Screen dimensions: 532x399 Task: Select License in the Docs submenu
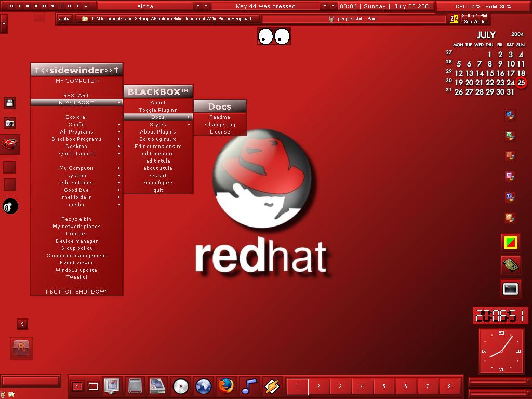220,131
